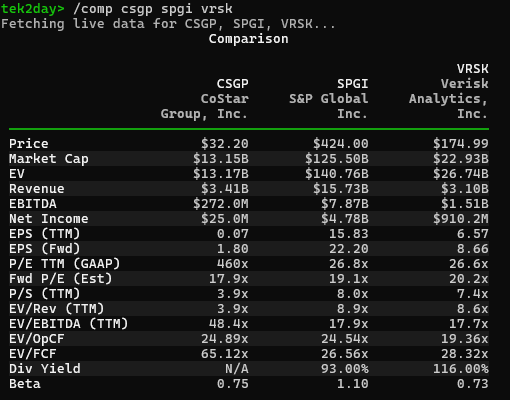The width and height of the screenshot is (510, 400).
Task: Click EBITDA value $272.0M
Action: 221,204
